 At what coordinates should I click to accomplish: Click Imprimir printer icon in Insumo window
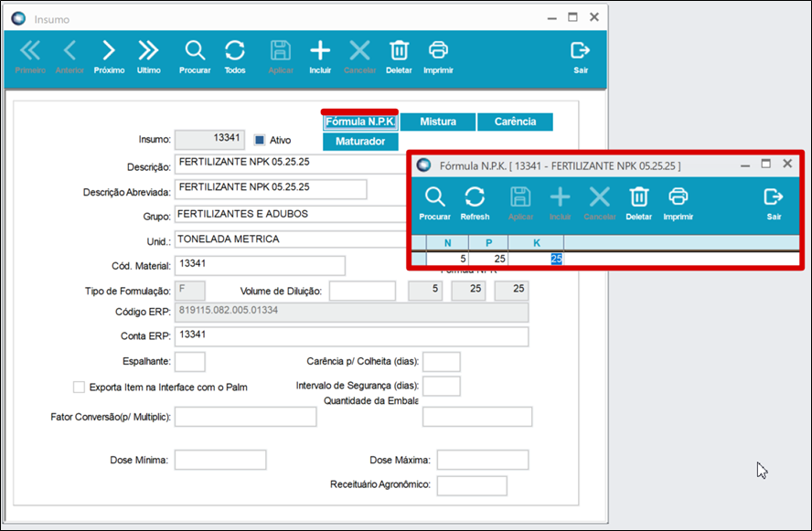(x=438, y=57)
